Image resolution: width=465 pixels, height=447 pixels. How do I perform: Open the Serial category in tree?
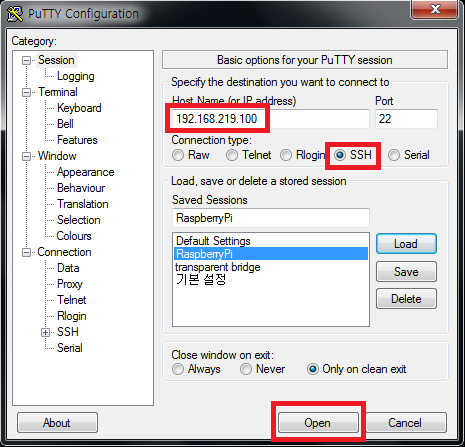[x=70, y=348]
